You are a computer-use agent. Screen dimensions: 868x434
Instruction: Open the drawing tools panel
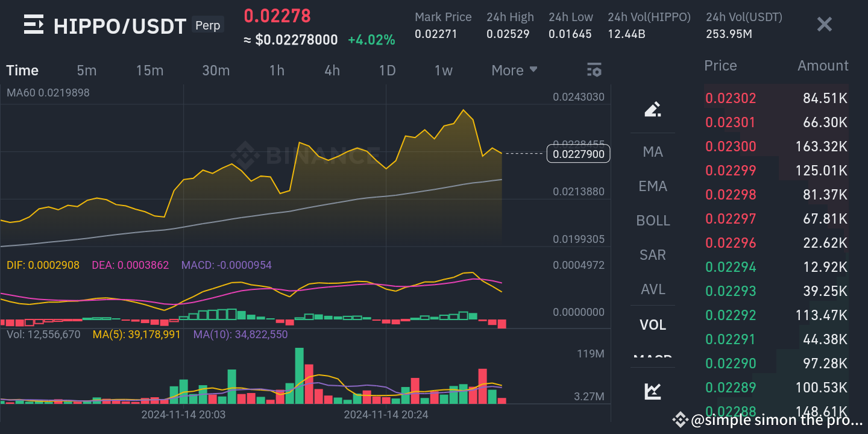click(x=653, y=110)
